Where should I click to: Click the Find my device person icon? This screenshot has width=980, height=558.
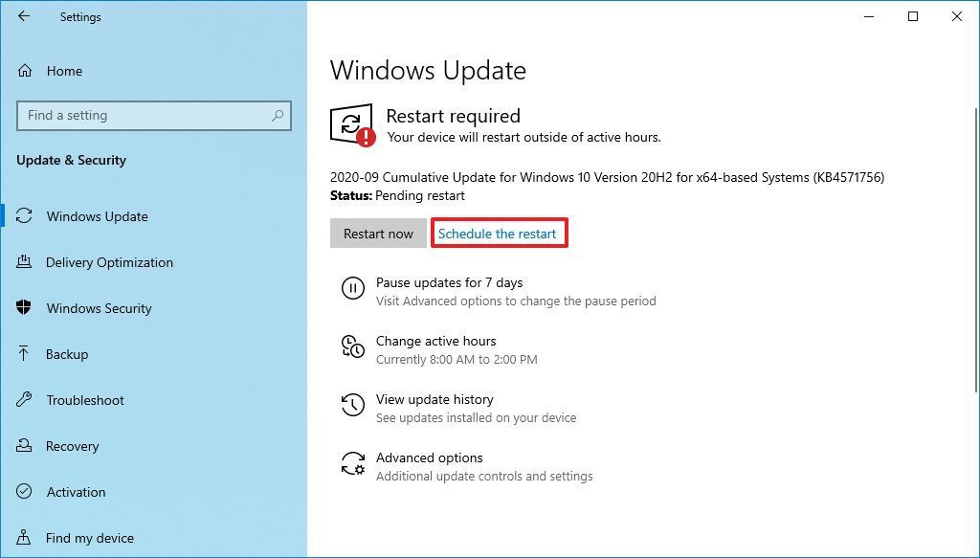click(x=24, y=537)
